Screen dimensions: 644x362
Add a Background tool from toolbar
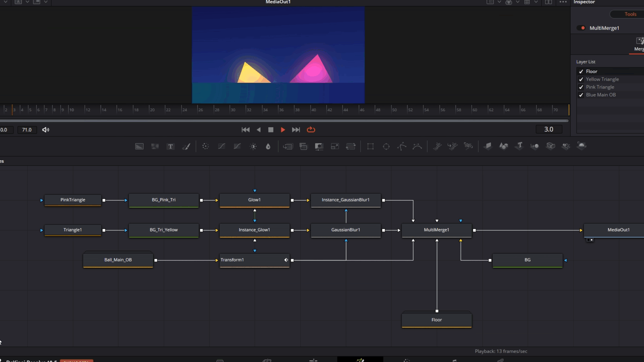(x=139, y=146)
